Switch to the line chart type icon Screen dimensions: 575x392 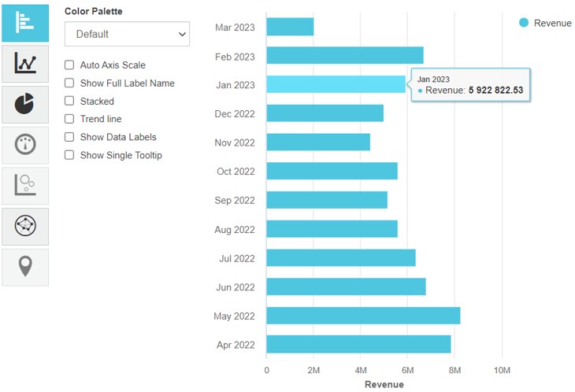pos(25,64)
